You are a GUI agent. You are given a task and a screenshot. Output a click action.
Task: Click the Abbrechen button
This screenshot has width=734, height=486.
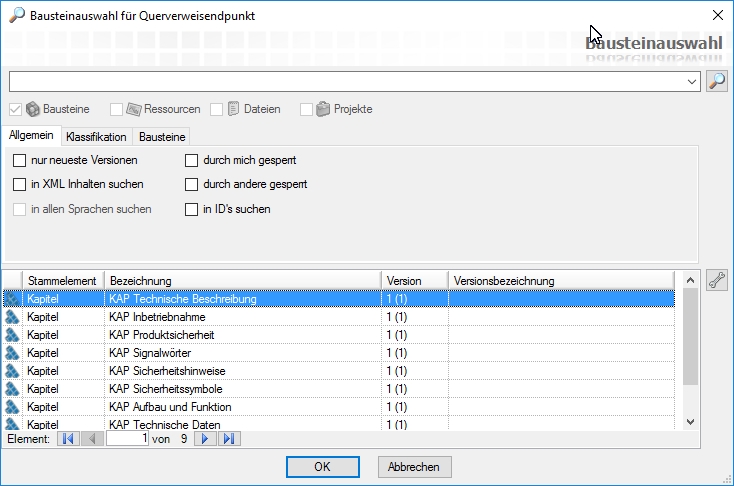pos(414,467)
